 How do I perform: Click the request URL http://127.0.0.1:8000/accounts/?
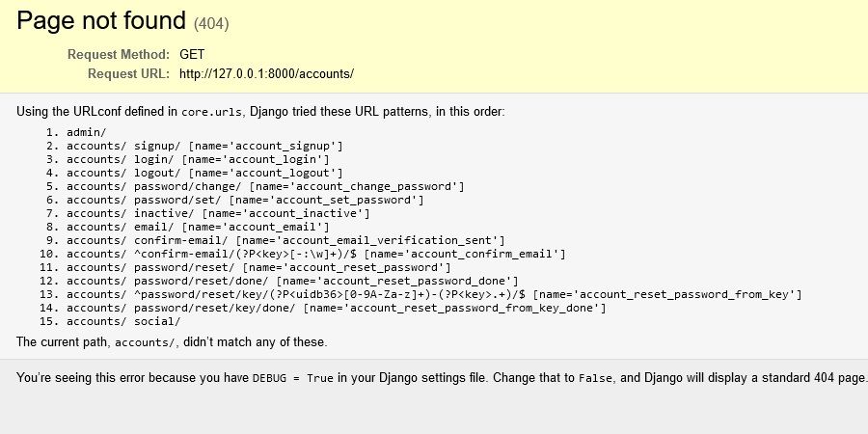click(266, 73)
